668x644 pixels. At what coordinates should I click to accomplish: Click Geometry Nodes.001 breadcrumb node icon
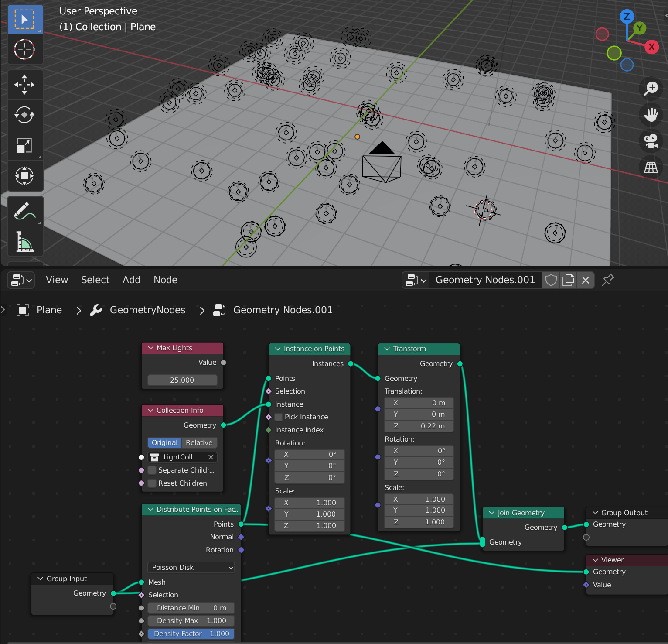219,310
